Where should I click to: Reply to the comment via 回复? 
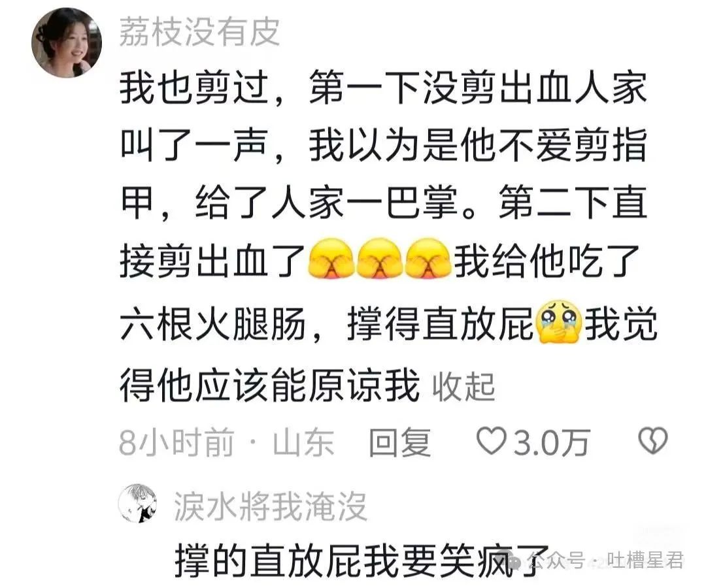click(400, 442)
